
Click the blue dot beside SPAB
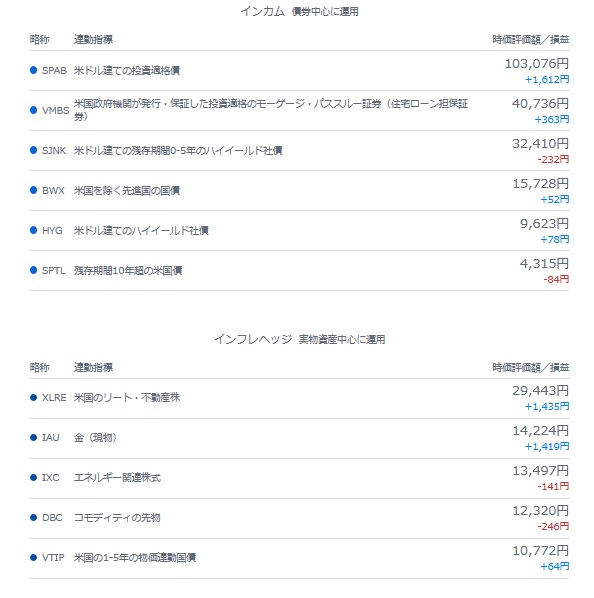(x=34, y=70)
